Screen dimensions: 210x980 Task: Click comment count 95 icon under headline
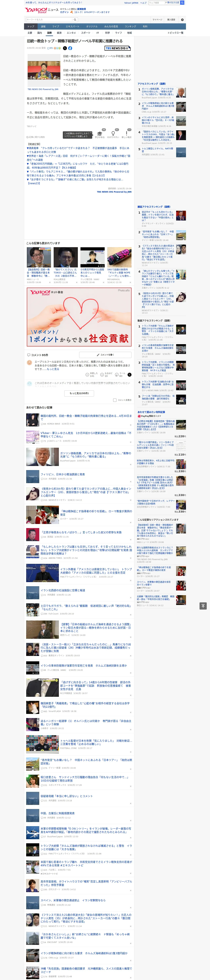click(50, 48)
